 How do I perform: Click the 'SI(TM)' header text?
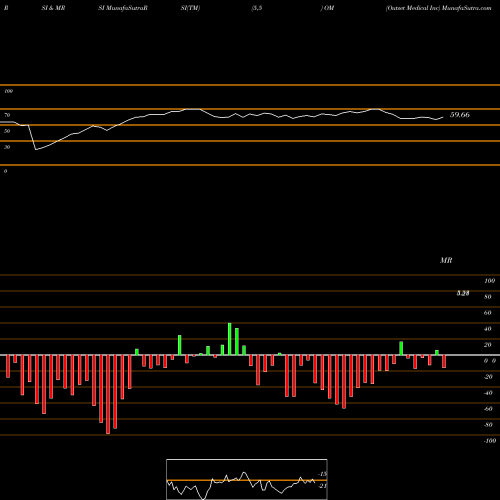pyautogui.click(x=190, y=8)
